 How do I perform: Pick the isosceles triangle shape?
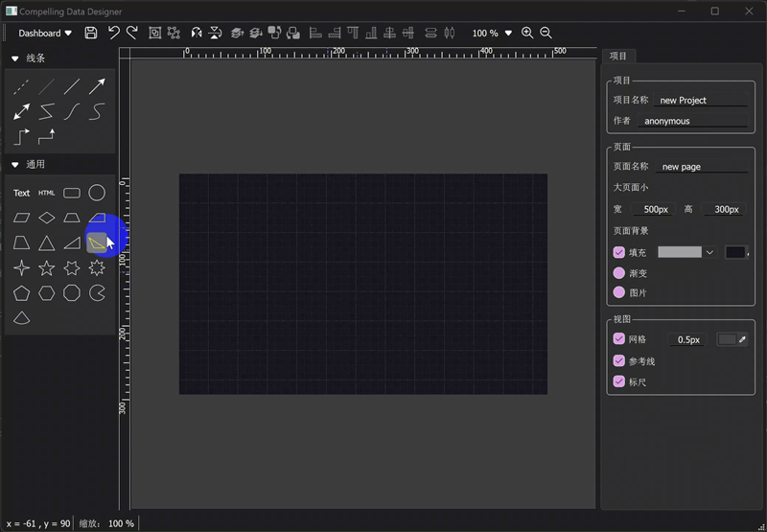point(46,243)
